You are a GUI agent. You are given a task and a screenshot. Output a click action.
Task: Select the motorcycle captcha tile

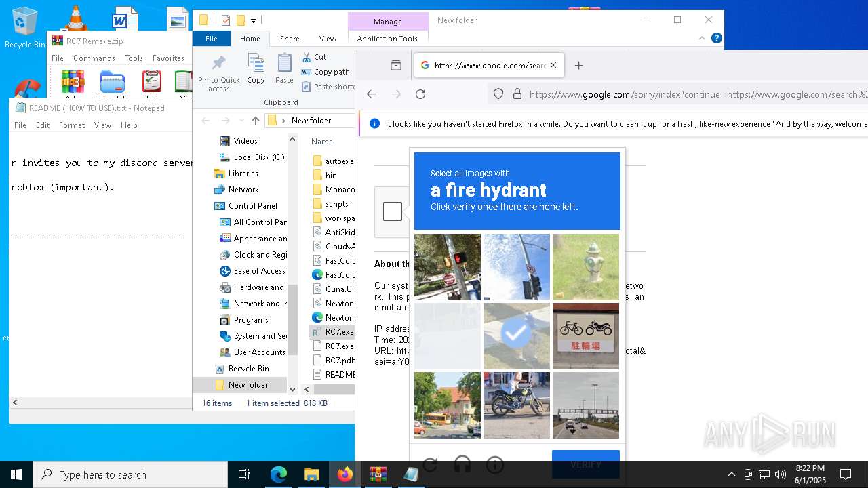tap(517, 405)
